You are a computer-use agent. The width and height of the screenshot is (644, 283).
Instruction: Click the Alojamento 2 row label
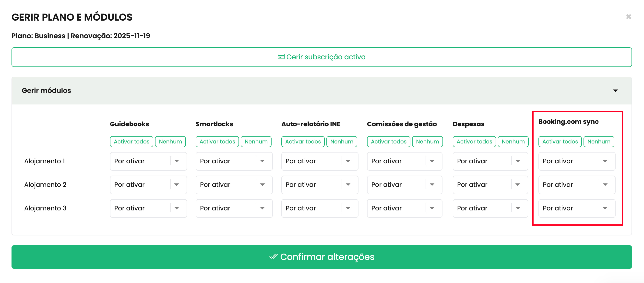tap(45, 185)
